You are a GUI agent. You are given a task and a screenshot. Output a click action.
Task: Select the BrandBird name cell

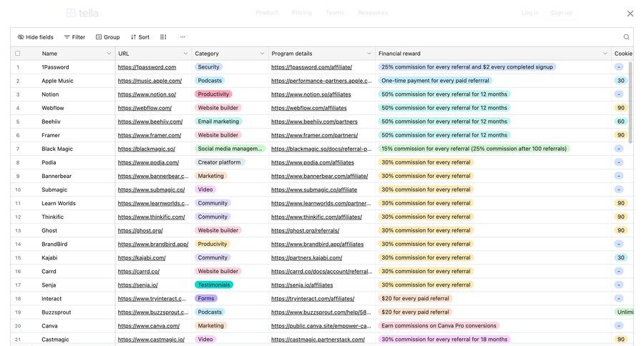coord(63,244)
